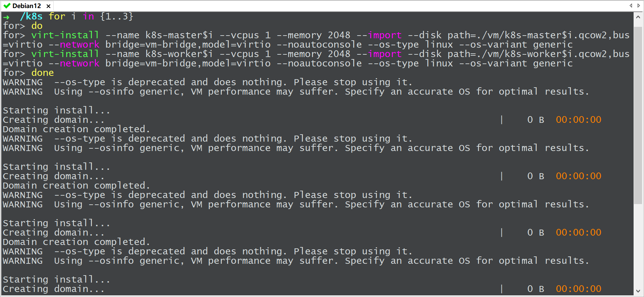Click the tab scroll right arrow

pos(639,6)
